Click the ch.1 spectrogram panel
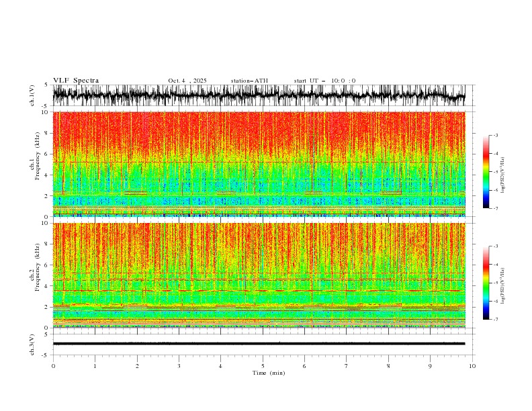This screenshot has height=411, width=532. (x=259, y=164)
